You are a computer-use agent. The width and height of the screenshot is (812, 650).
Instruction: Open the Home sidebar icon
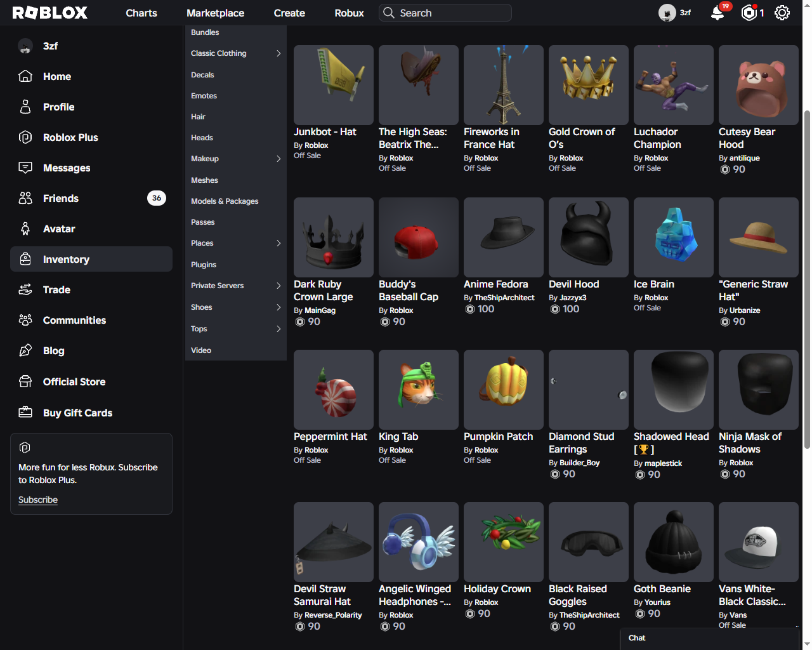(25, 76)
